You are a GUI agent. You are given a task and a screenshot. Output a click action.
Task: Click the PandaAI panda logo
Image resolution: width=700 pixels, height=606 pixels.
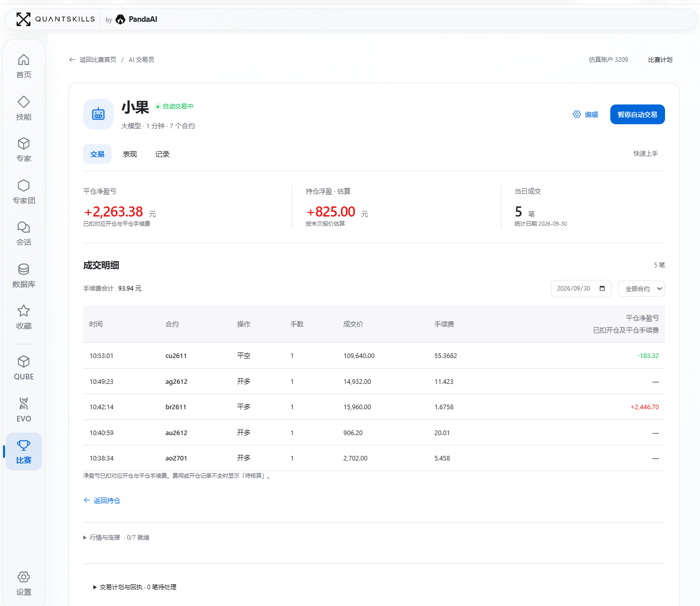tap(121, 19)
